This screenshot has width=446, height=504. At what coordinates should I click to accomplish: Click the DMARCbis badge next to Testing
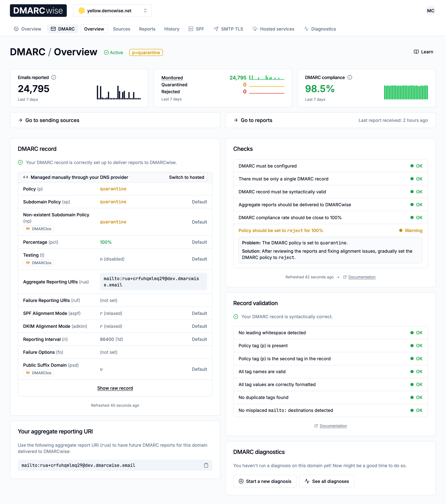pos(38,263)
